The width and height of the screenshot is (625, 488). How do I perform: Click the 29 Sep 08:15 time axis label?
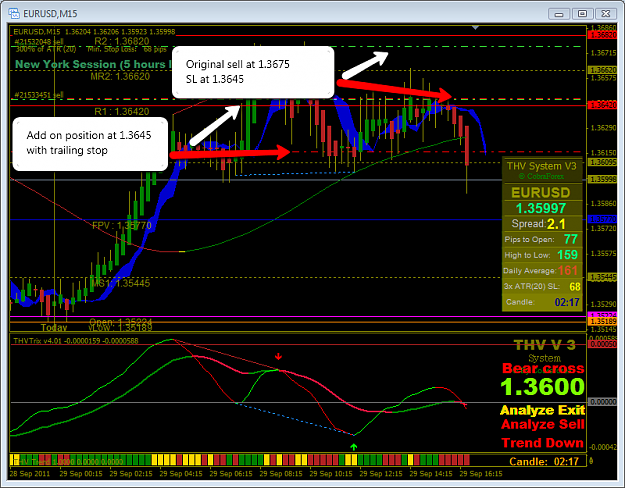(x=281, y=474)
